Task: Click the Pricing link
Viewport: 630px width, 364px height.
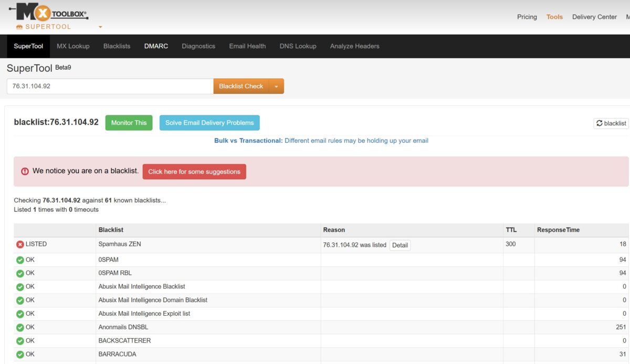Action: point(527,17)
